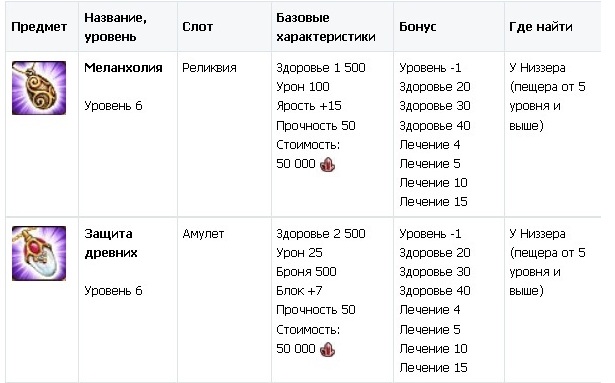Click the Меланхолия egg pendant icon
The image size is (615, 383).
(39, 88)
